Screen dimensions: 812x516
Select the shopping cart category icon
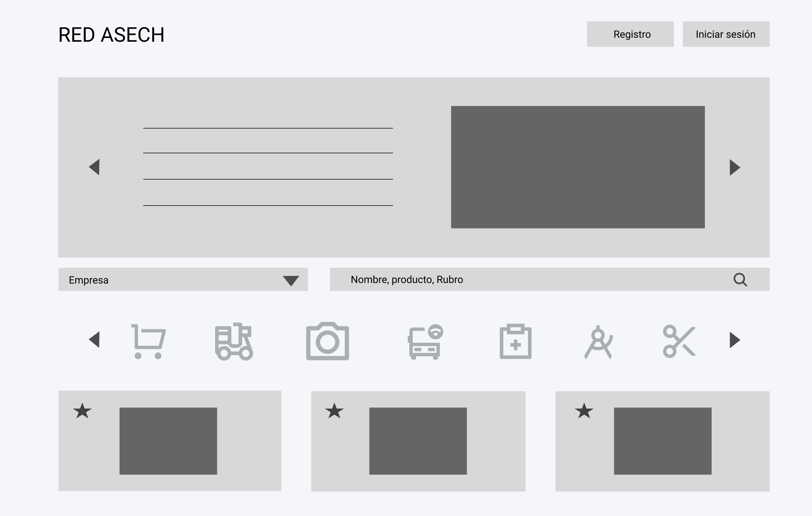click(x=148, y=341)
